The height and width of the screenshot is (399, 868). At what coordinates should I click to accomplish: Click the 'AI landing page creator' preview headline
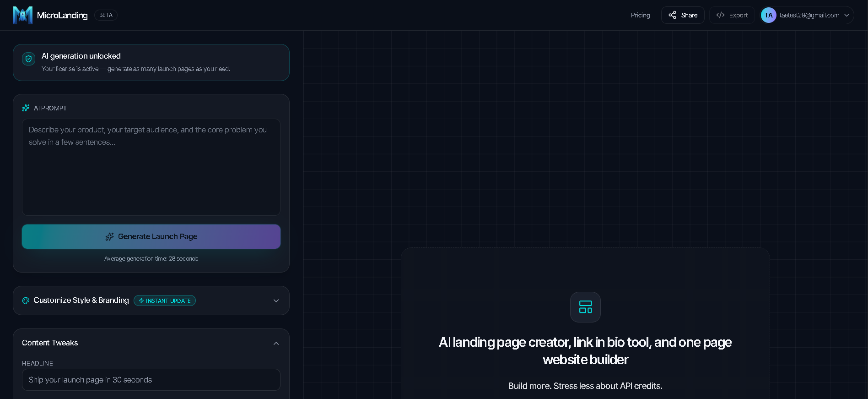(x=585, y=351)
